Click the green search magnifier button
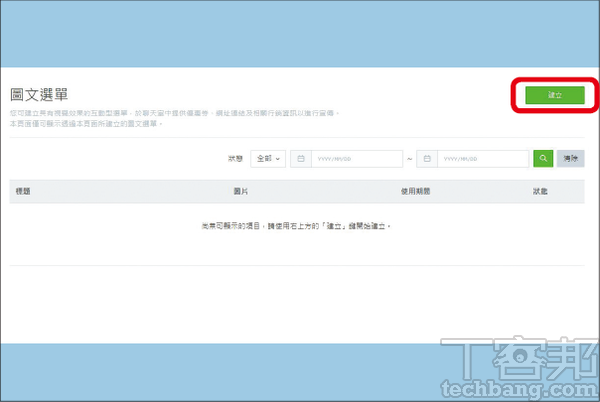The image size is (600, 402). click(543, 158)
